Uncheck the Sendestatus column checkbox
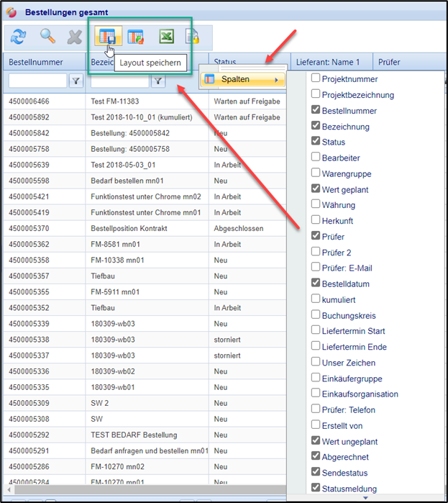This screenshot has height=503, width=448. pyautogui.click(x=316, y=473)
